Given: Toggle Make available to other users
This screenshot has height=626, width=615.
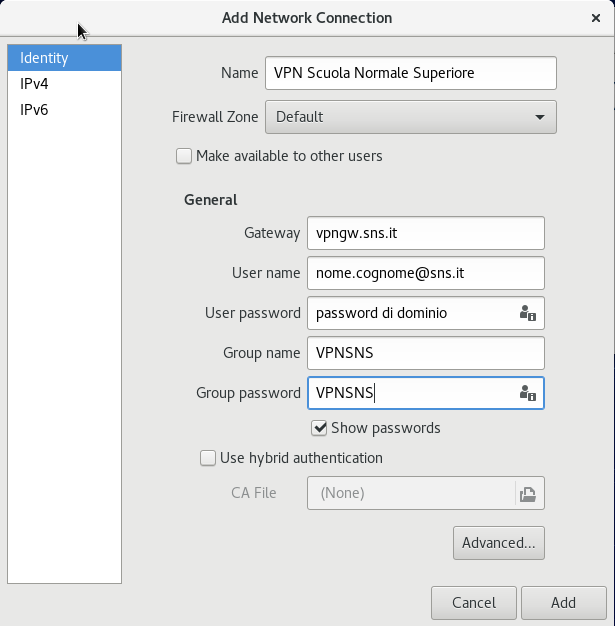Looking at the screenshot, I should tap(184, 156).
